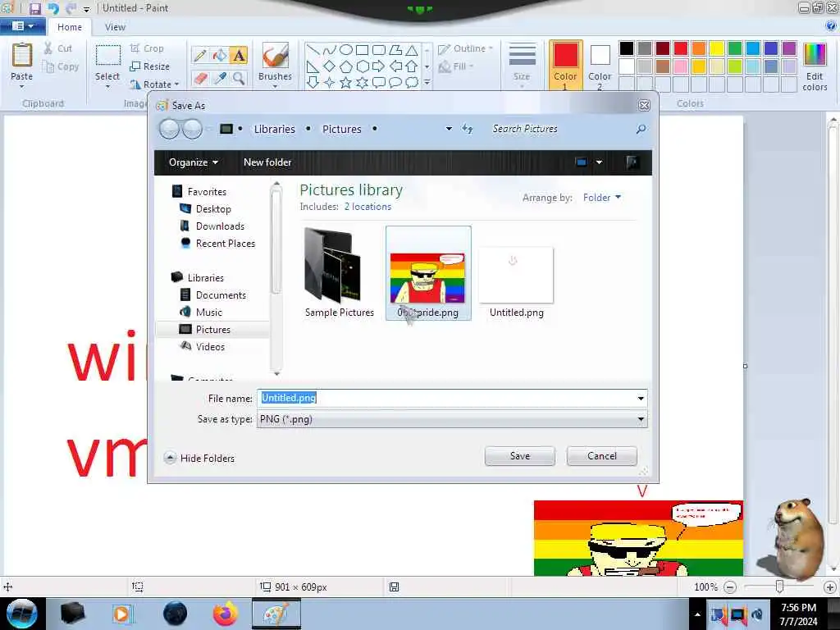Select the Magnifier tool in Paint

[x=239, y=78]
